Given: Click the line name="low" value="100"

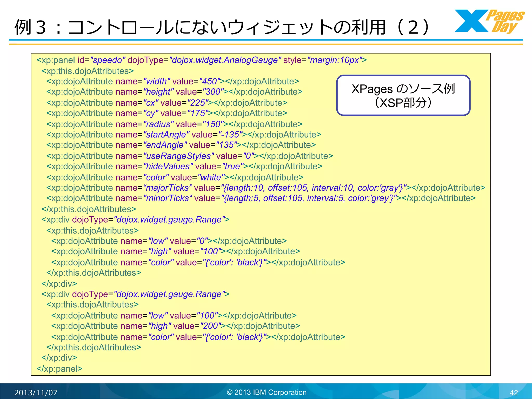Looking at the screenshot, I should click(x=174, y=316).
